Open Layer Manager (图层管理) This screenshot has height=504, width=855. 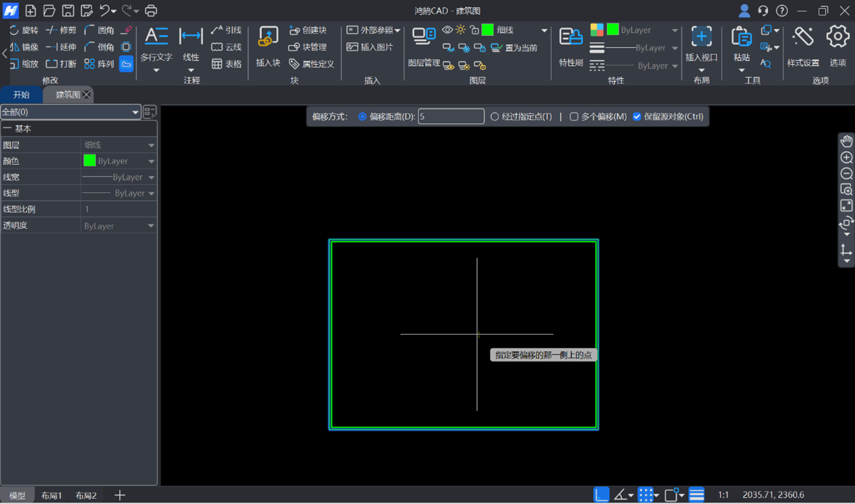pyautogui.click(x=424, y=46)
